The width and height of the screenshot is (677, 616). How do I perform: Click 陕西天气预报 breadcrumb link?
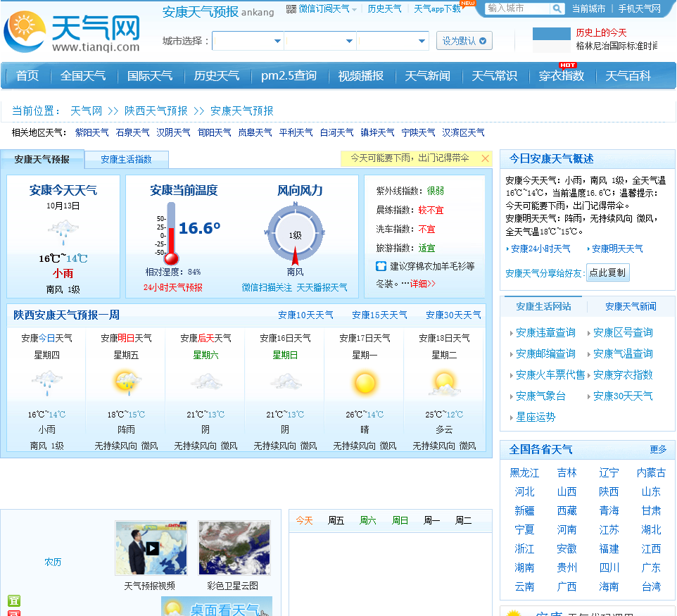click(156, 111)
